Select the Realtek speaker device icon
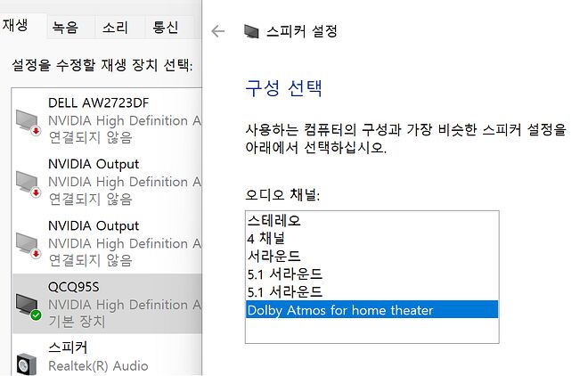 (x=26, y=364)
